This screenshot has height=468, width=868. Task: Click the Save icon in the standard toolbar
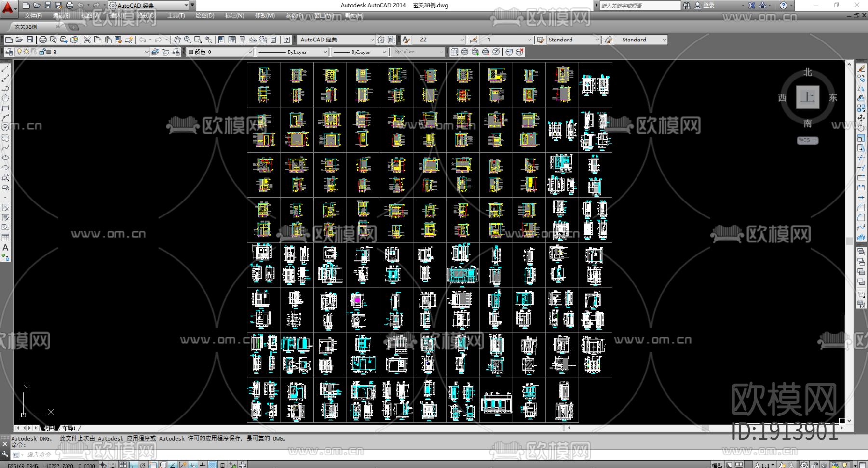click(30, 40)
